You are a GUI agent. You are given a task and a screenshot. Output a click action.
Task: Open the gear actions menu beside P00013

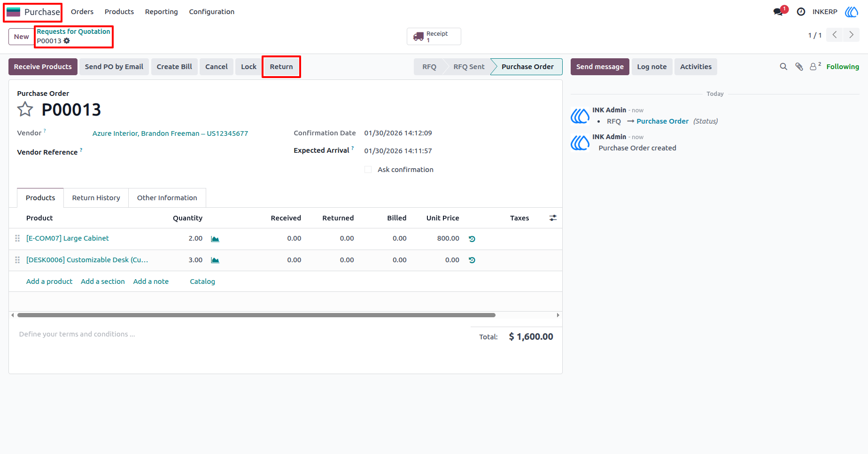pyautogui.click(x=67, y=41)
